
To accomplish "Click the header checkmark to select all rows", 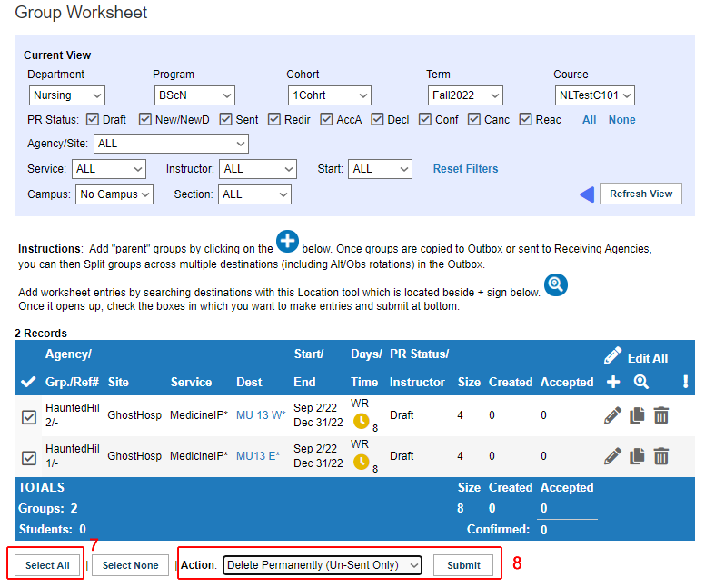I will [x=28, y=382].
